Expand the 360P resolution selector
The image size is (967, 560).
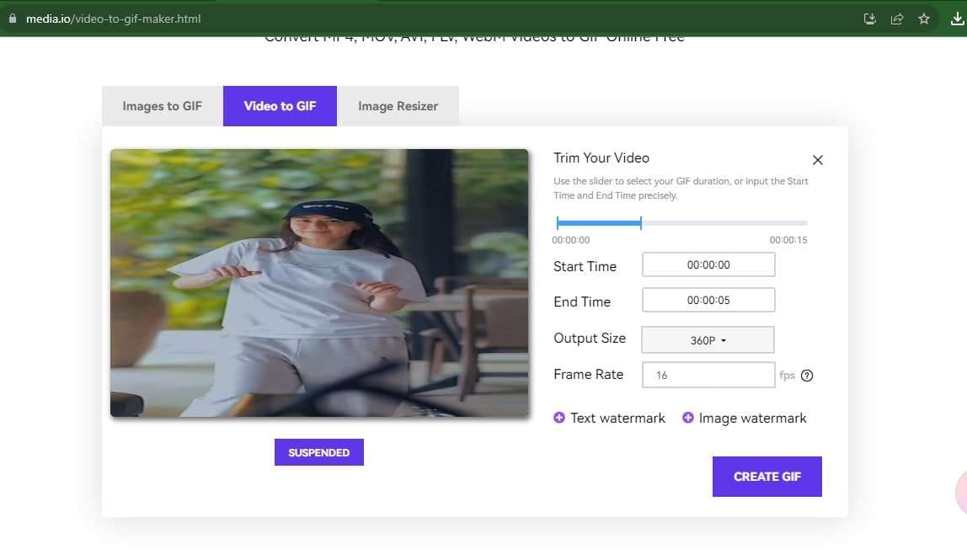(x=708, y=339)
